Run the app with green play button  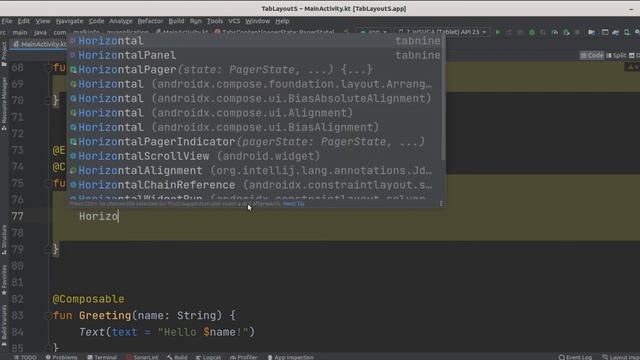coord(498,32)
